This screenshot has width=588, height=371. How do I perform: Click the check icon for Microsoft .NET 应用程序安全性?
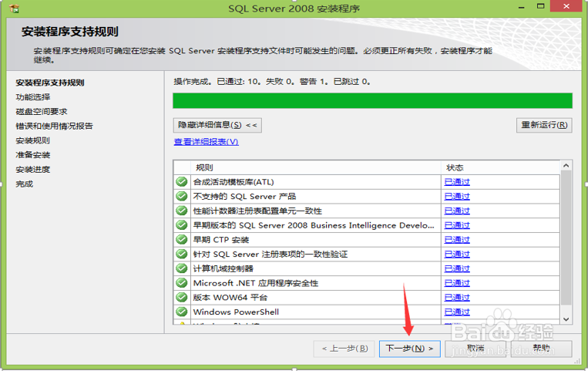pos(182,283)
